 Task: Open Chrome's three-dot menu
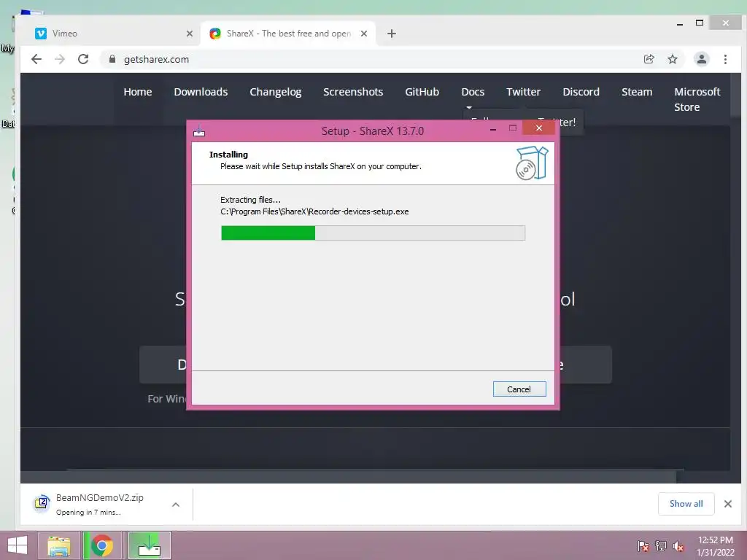(725, 59)
